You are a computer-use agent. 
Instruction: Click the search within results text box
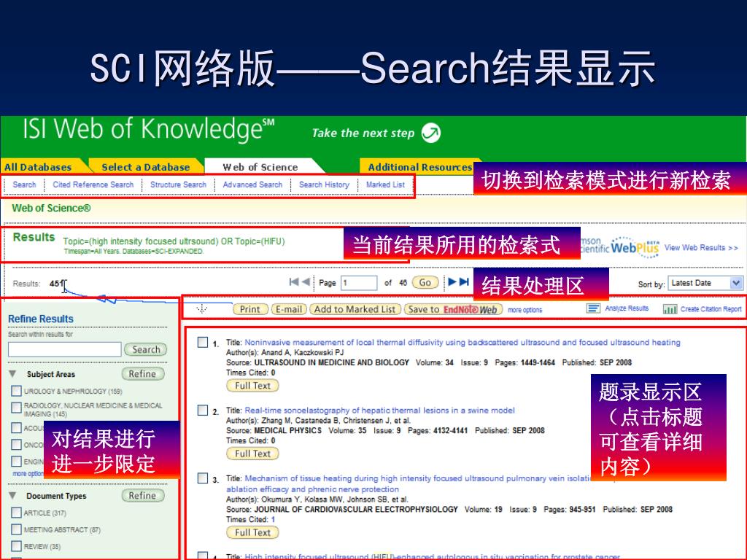click(65, 349)
